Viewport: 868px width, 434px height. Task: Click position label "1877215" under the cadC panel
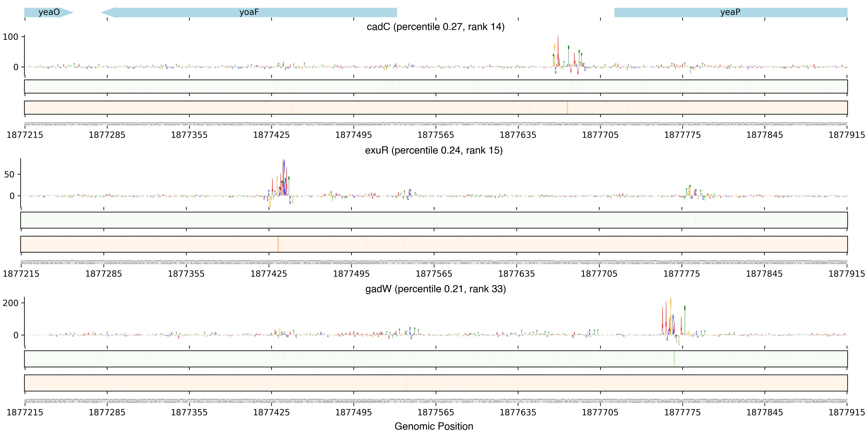25,135
